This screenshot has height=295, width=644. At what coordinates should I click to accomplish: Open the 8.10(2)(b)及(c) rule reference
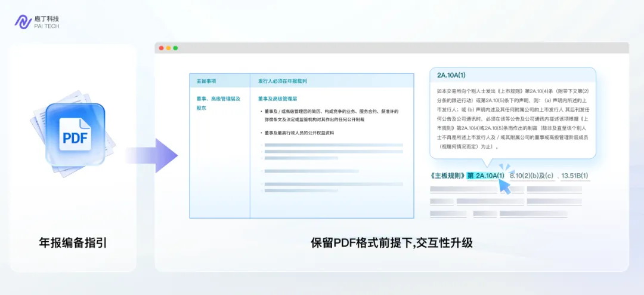click(x=532, y=176)
